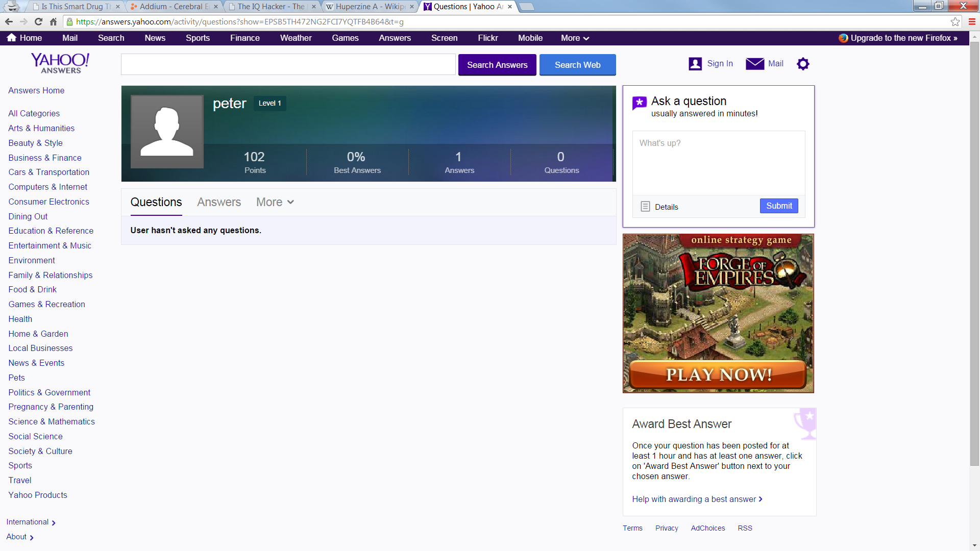The width and height of the screenshot is (980, 551).
Task: Open All Categories link
Action: [x=34, y=113]
